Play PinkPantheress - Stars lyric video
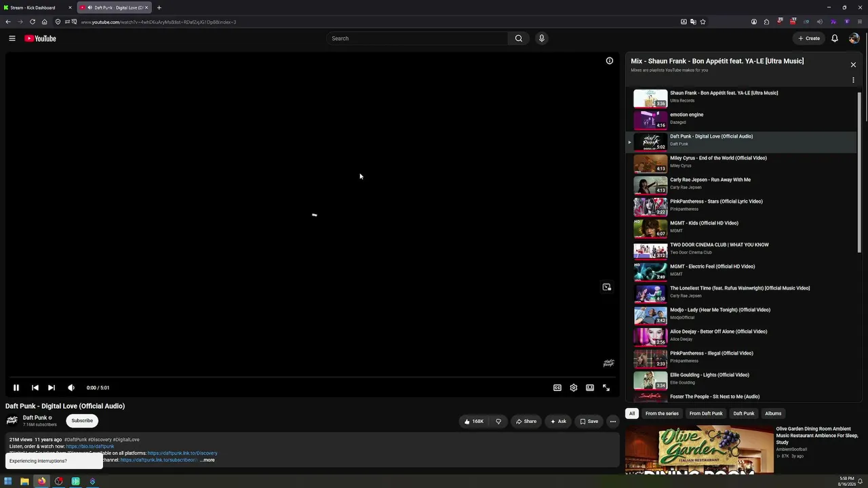868x488 pixels. (741, 207)
